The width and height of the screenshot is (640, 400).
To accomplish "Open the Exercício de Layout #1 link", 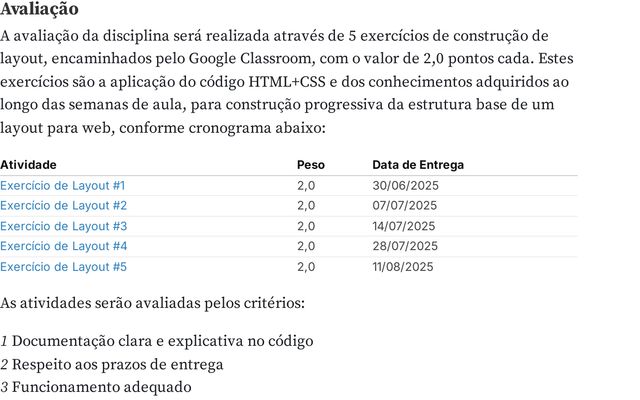I will [63, 186].
